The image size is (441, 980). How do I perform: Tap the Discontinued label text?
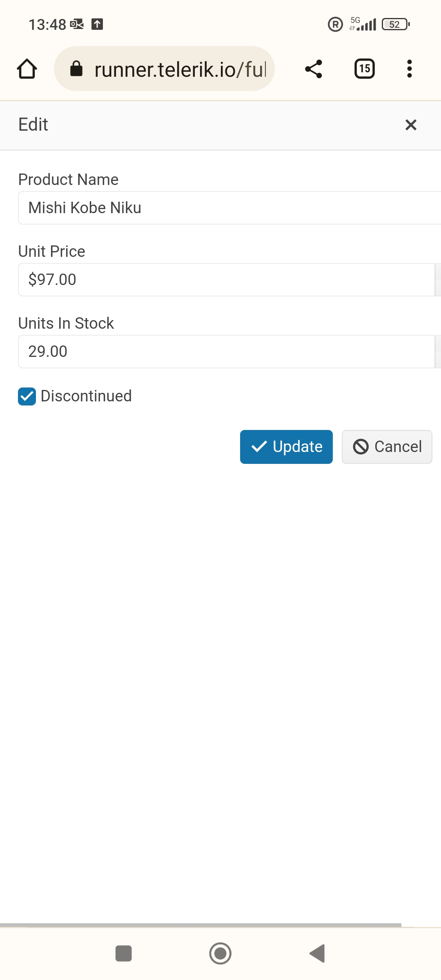click(x=86, y=396)
